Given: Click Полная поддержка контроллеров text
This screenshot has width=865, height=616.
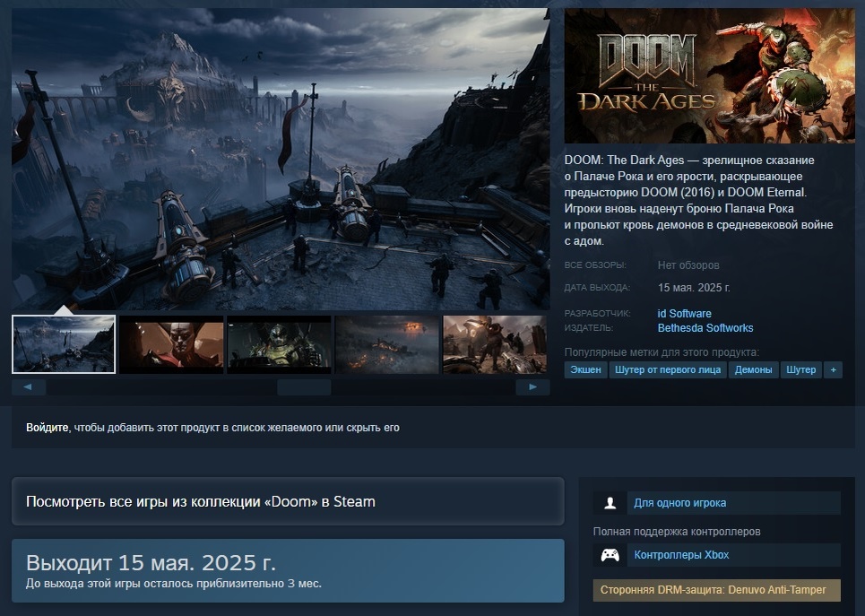Looking at the screenshot, I should click(677, 532).
